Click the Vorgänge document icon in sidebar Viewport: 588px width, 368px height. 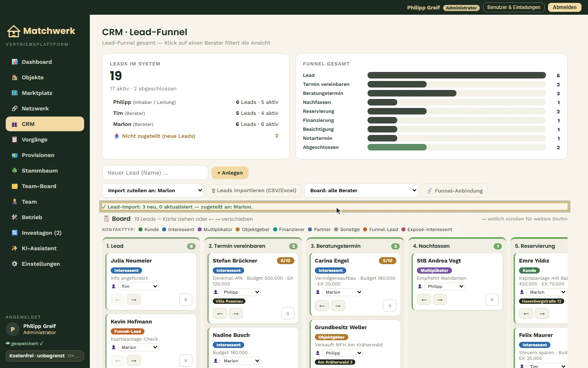(15, 140)
